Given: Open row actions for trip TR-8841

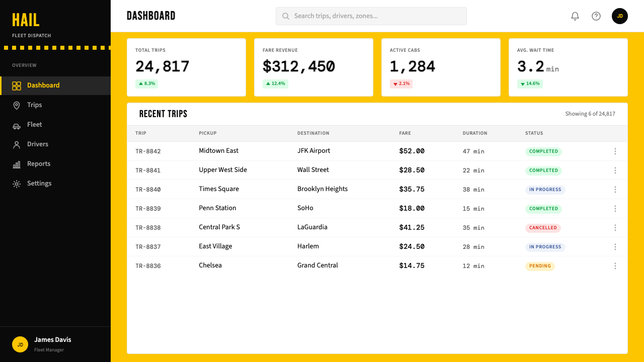Looking at the screenshot, I should pos(615,170).
